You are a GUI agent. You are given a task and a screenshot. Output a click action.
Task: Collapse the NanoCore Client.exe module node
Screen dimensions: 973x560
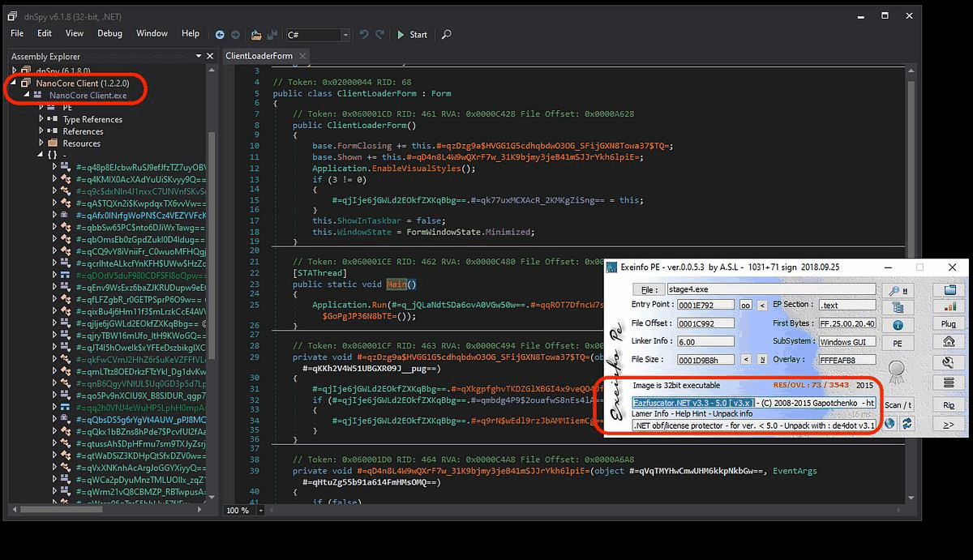[x=28, y=95]
